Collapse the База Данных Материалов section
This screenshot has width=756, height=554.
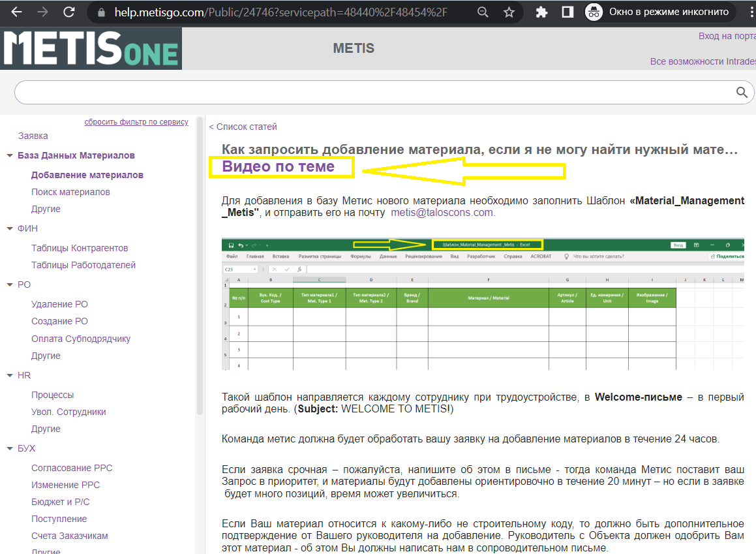point(10,156)
